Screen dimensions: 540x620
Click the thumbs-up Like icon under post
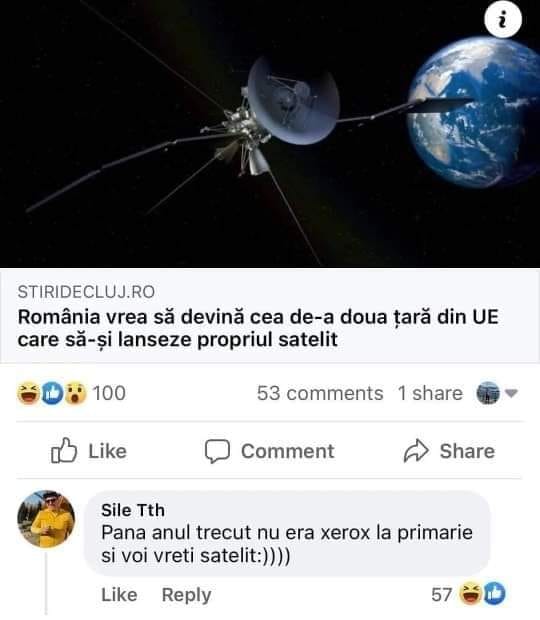64,451
